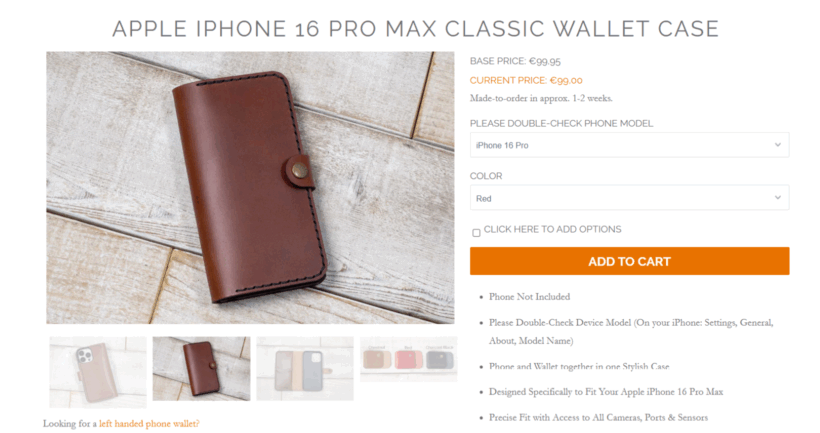Viewport: 820px width, 433px height.
Task: Follow the left handed phone wallet link
Action: [x=149, y=424]
